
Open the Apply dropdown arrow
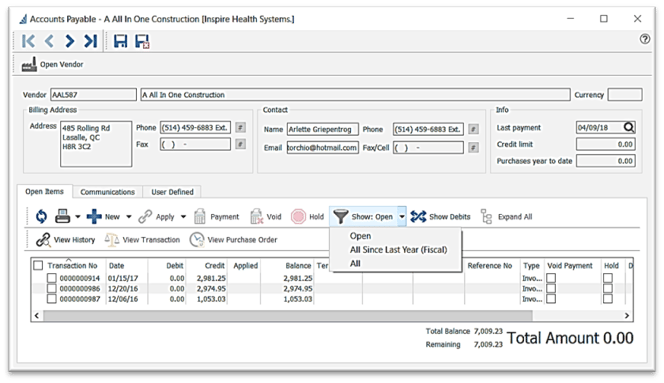[183, 216]
